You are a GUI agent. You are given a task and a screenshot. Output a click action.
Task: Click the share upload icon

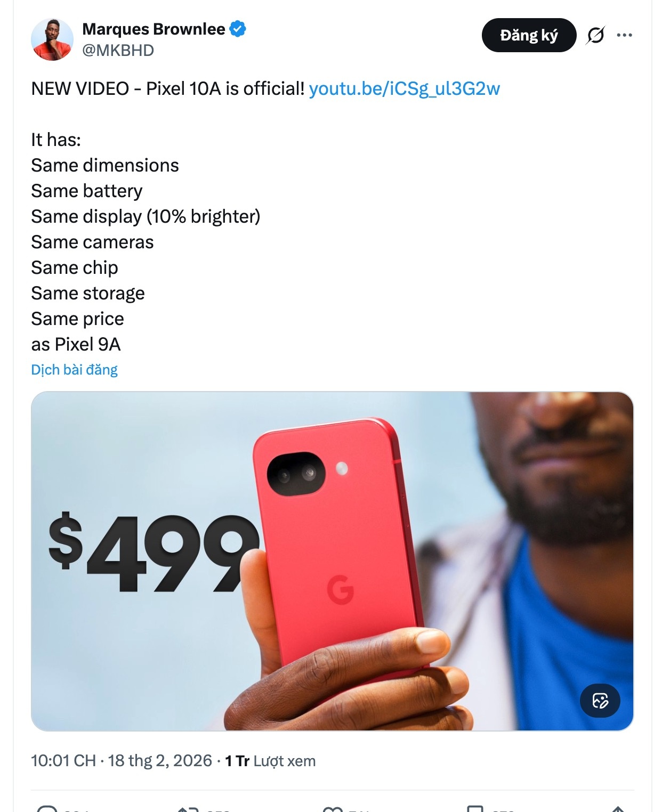(x=618, y=809)
